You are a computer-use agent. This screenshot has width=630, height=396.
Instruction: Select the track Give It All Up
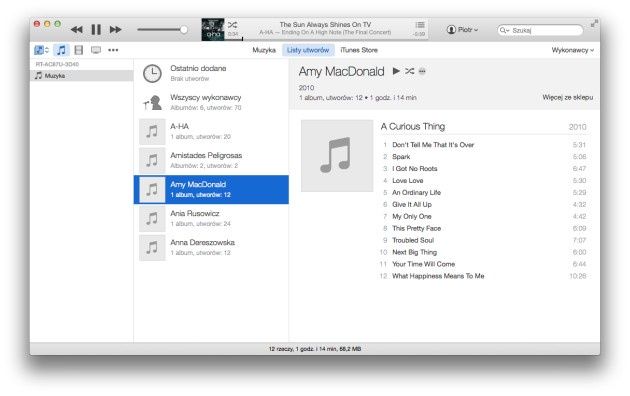coord(484,204)
